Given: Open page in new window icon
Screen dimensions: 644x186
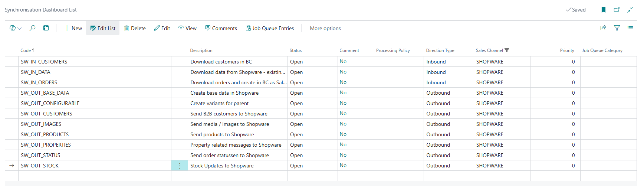Looking at the screenshot, I should (617, 10).
